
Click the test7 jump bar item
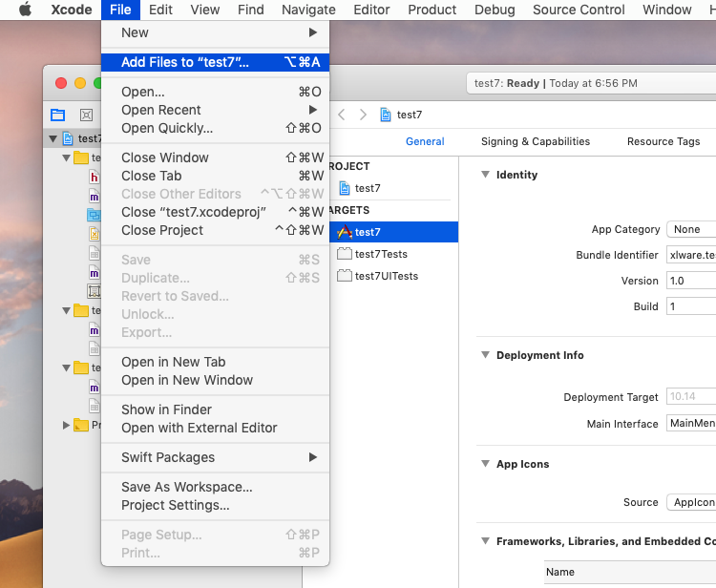click(401, 115)
